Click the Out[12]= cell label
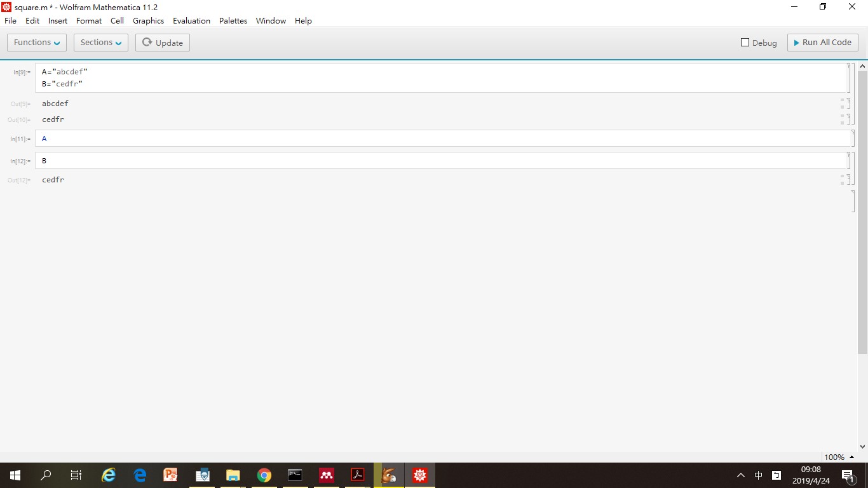Screen dimensions: 868x488 19,180
